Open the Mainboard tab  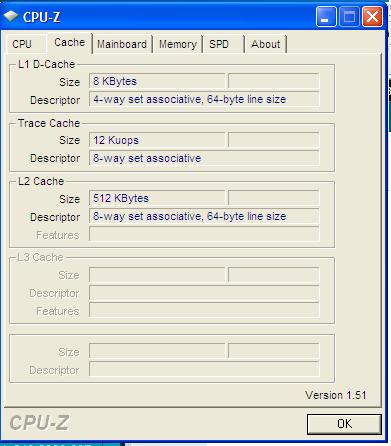click(122, 44)
